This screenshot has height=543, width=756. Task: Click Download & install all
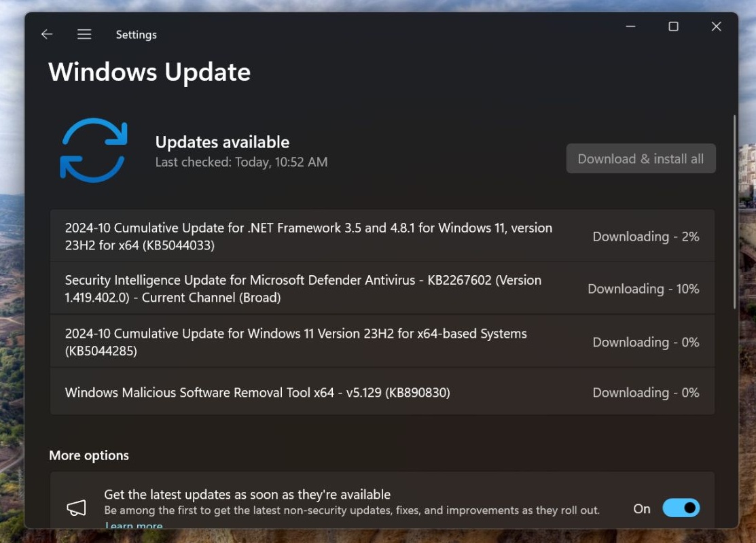click(640, 158)
